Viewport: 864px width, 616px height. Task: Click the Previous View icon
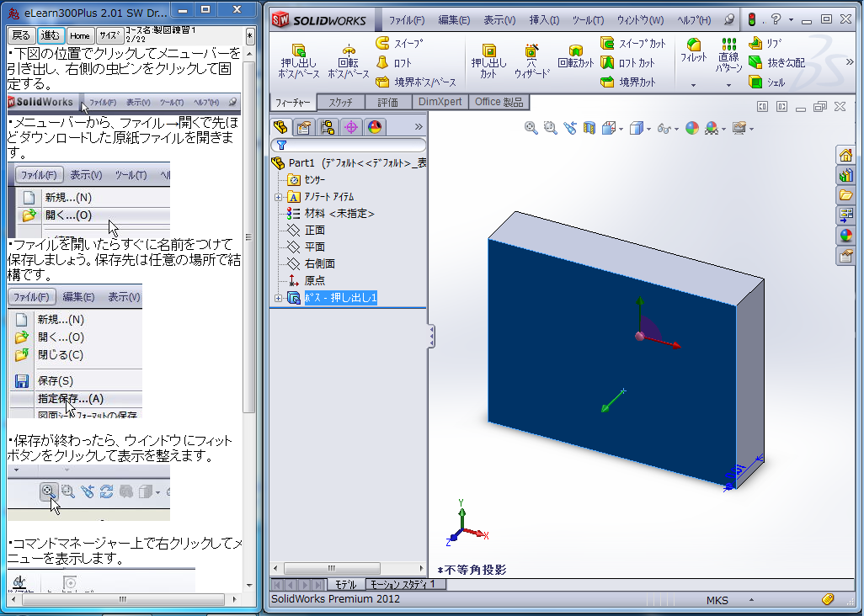tap(570, 128)
